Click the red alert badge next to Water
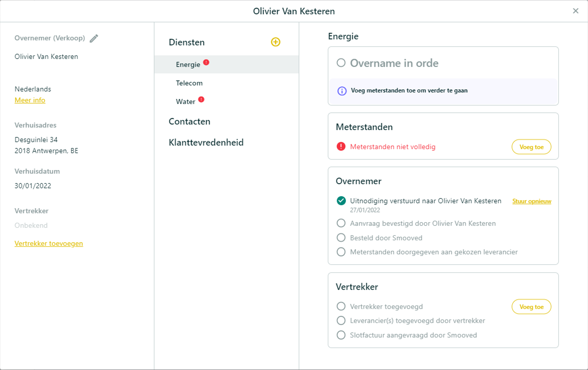Image resolution: width=588 pixels, height=370 pixels. (201, 99)
